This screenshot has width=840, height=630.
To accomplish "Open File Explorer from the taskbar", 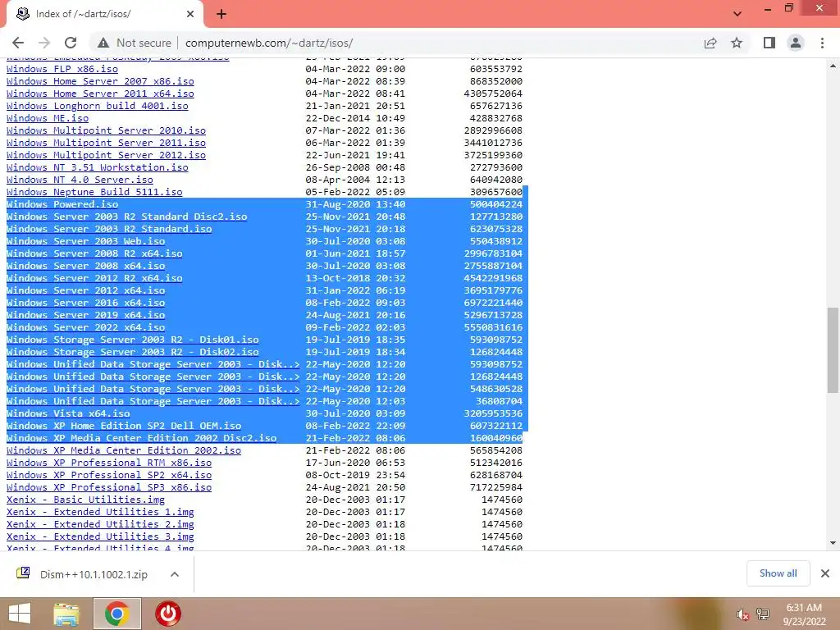I will (x=66, y=614).
